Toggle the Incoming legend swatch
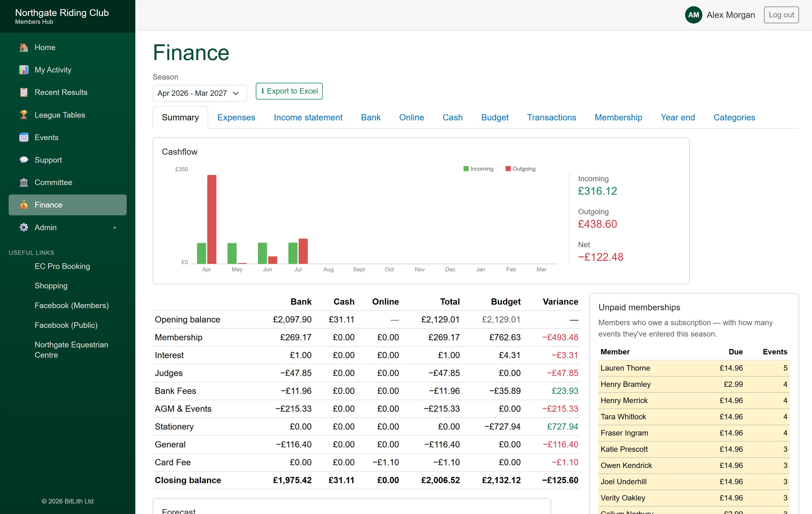 tap(466, 169)
